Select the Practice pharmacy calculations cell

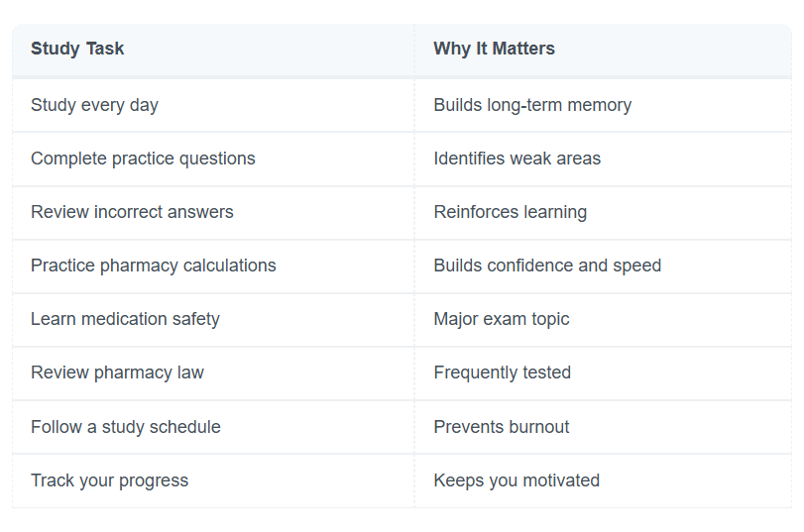[213, 266]
